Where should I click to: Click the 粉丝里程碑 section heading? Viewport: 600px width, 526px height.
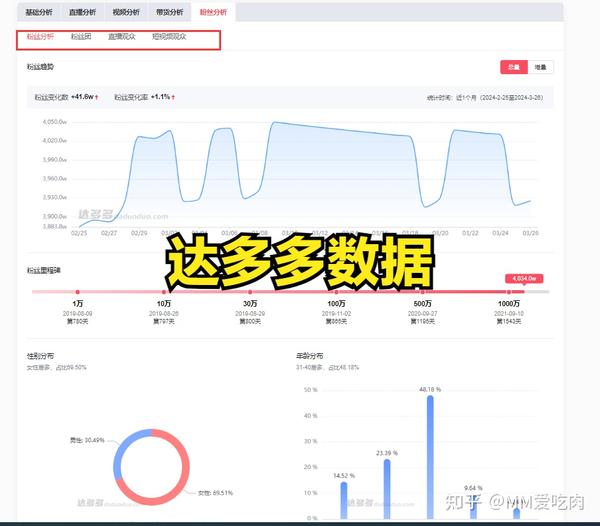(44, 270)
